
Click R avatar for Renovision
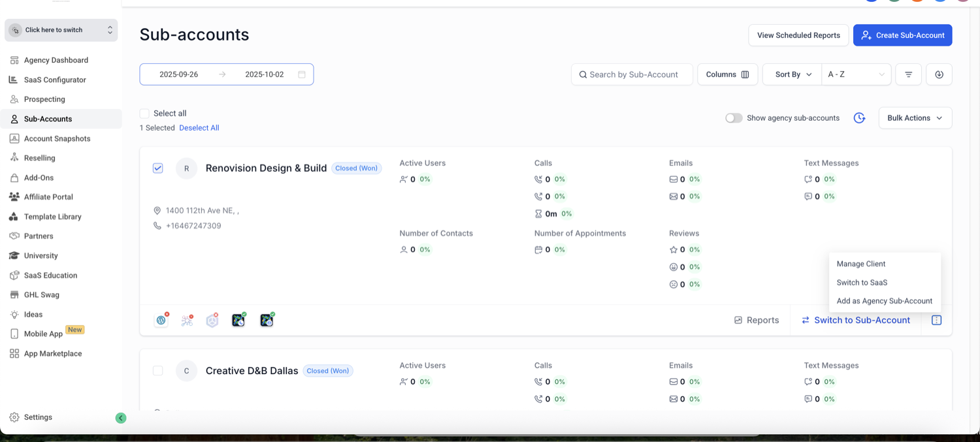[186, 168]
